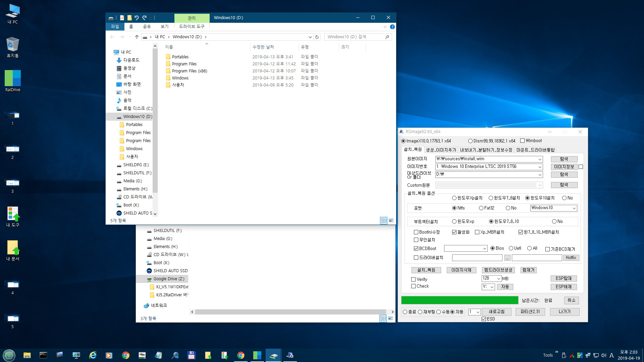644x362 pixels.
Task: Open the 원본이미지 path dropdown
Action: point(540,159)
